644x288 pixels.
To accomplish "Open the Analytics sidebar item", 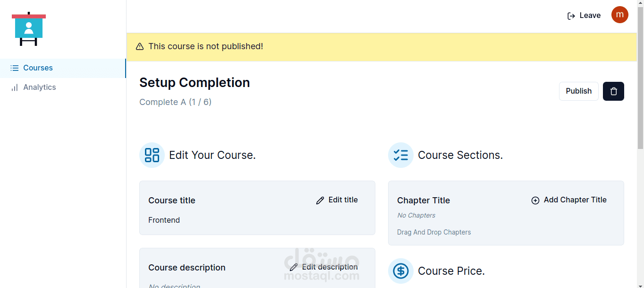I will 40,87.
